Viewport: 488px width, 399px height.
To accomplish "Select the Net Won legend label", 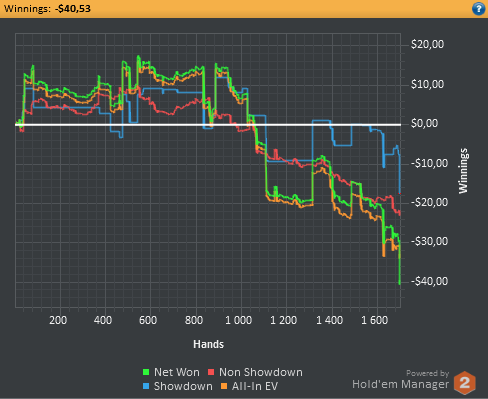I will (x=177, y=372).
